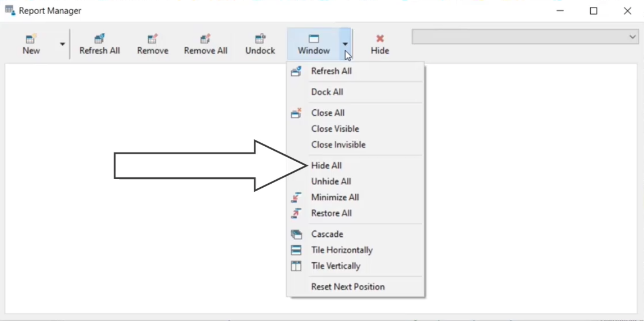Click the Window dropdown icon

(x=345, y=44)
